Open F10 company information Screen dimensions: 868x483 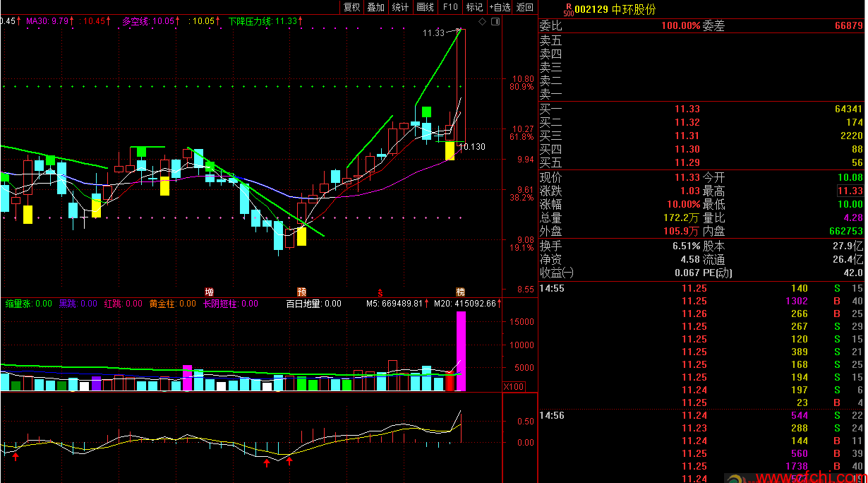450,7
